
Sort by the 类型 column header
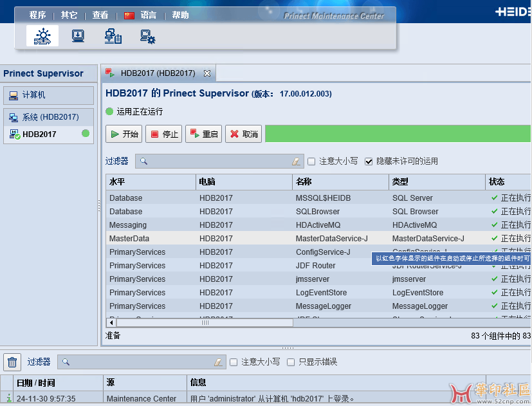click(437, 182)
